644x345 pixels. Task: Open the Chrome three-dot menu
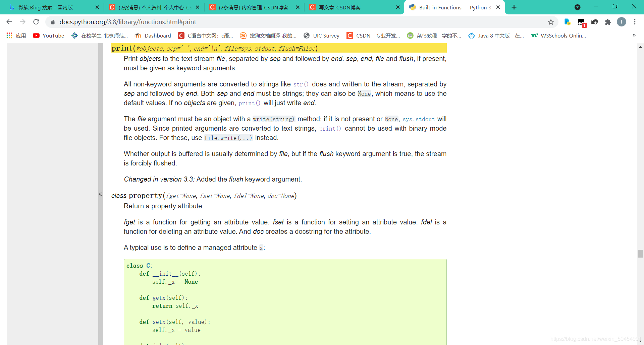point(635,22)
